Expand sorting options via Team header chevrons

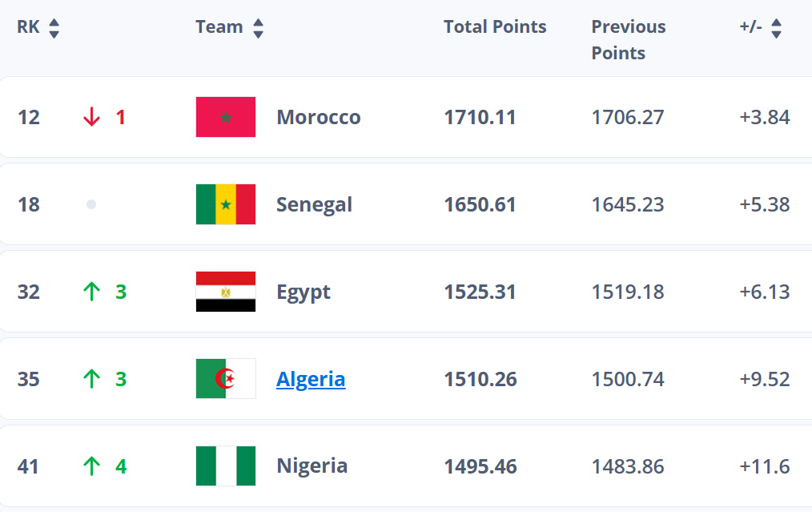pos(258,26)
